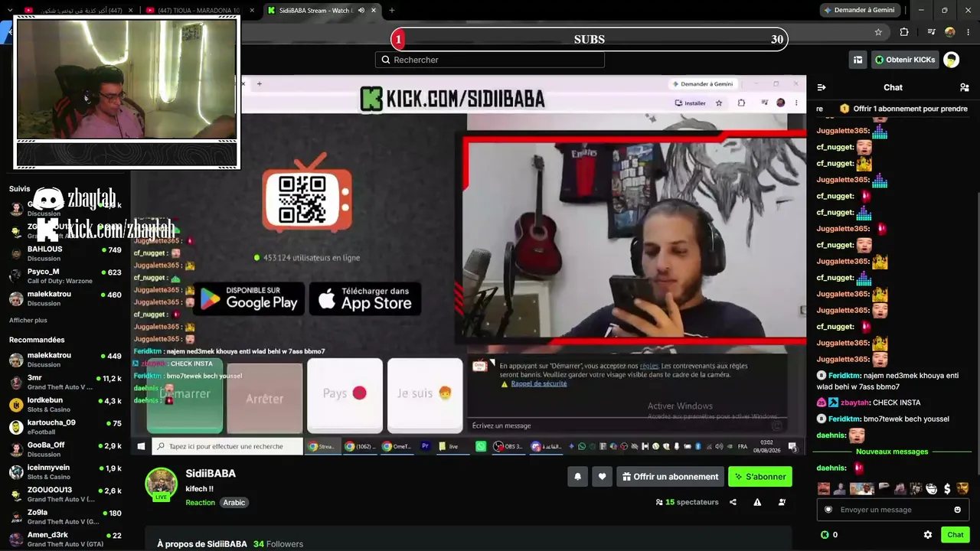This screenshot has width=980, height=551.
Task: Open recommended channel Amen_d3rk
Action: [65, 539]
